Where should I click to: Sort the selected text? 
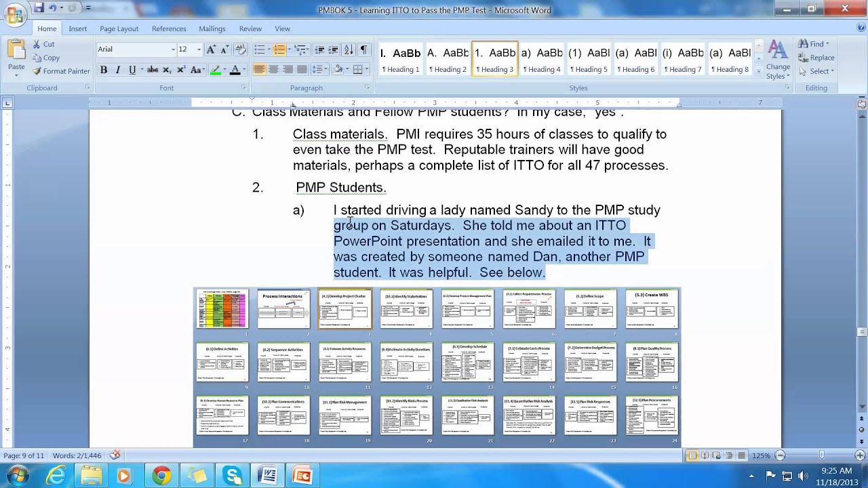click(349, 49)
